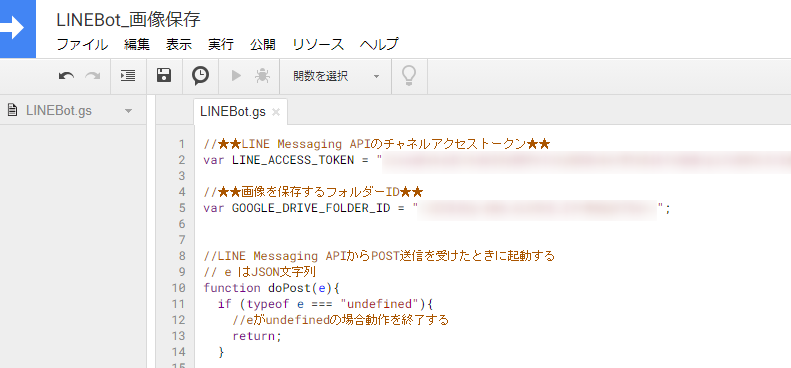Click the indent formatting icon

coord(128,76)
